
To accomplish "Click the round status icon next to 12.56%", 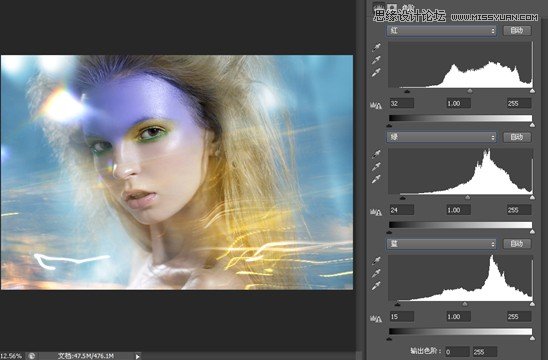I will coord(31,356).
